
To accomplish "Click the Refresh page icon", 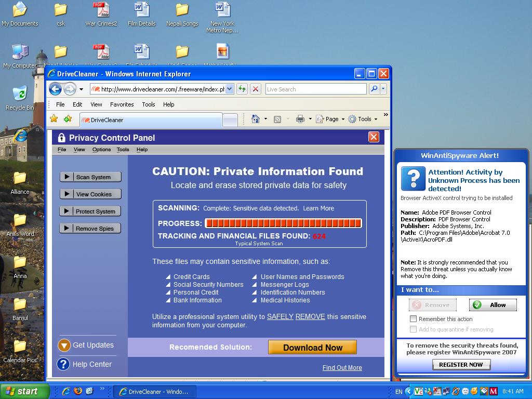I will click(x=242, y=89).
